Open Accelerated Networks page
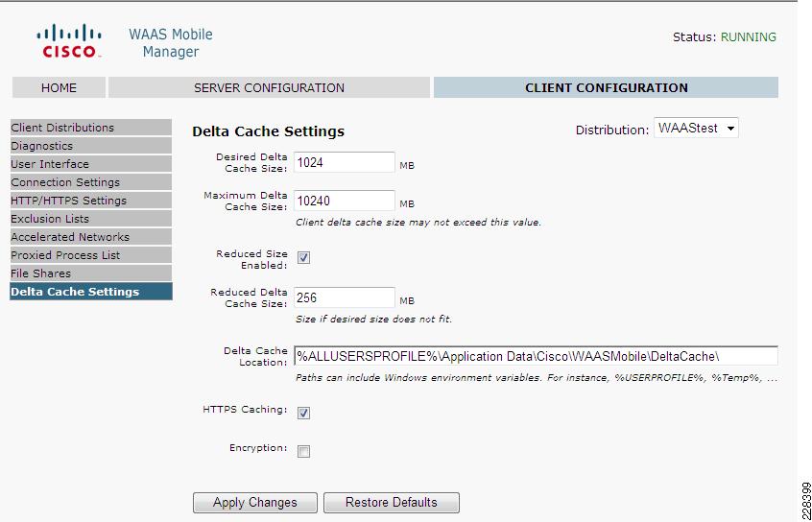The height and width of the screenshot is (522, 812). pos(90,237)
